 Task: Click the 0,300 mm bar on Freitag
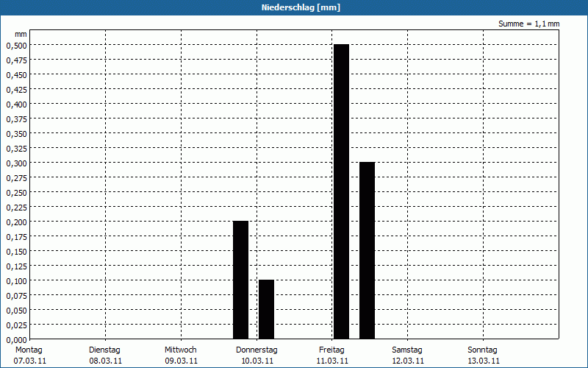click(367, 250)
